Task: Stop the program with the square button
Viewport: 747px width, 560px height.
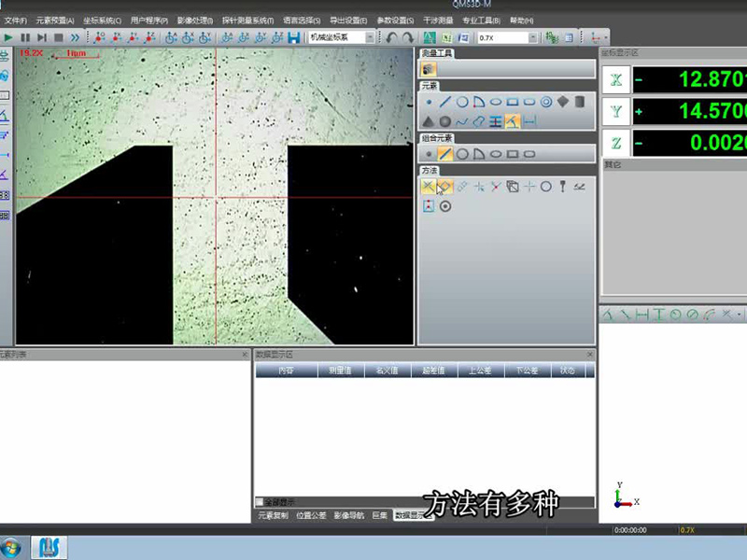Action: (x=59, y=37)
